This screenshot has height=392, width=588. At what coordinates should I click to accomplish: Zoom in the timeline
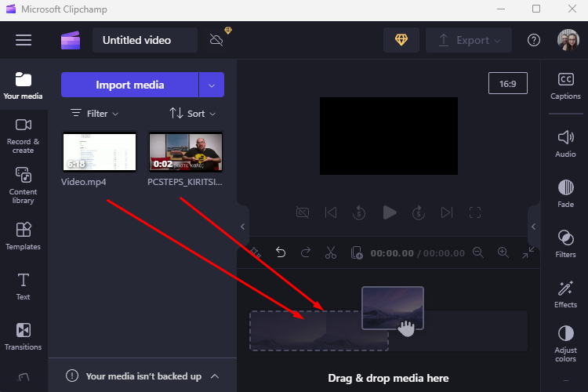pyautogui.click(x=503, y=252)
